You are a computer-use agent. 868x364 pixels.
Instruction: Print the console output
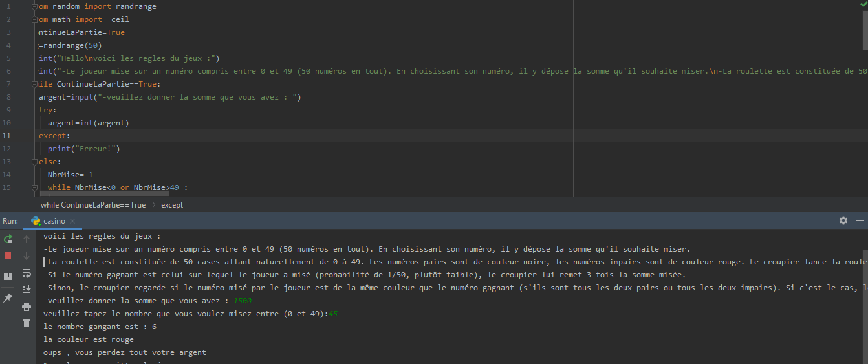[x=27, y=306]
